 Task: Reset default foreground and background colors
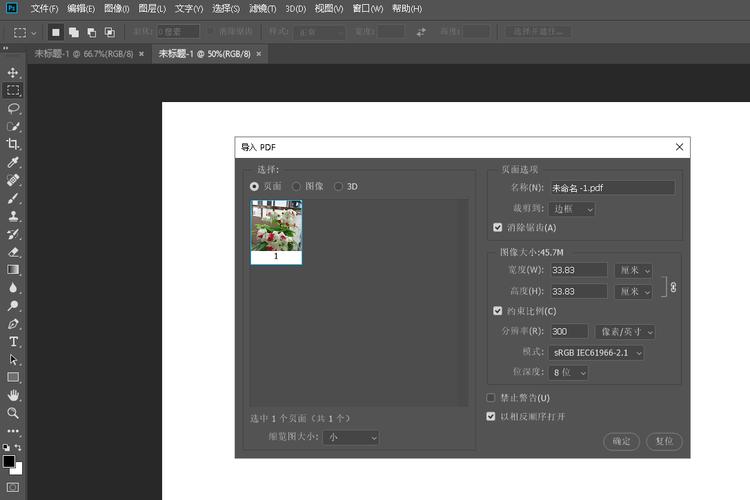pyautogui.click(x=6, y=447)
